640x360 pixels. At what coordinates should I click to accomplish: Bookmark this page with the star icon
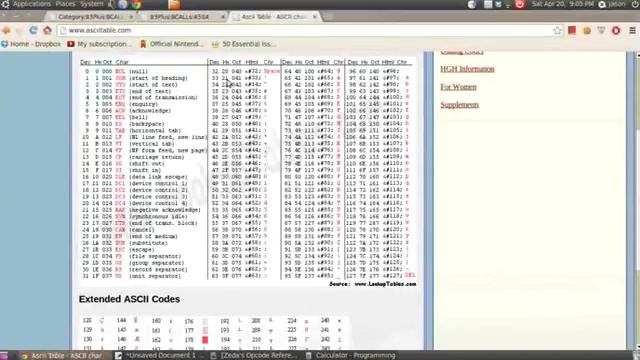click(x=557, y=31)
